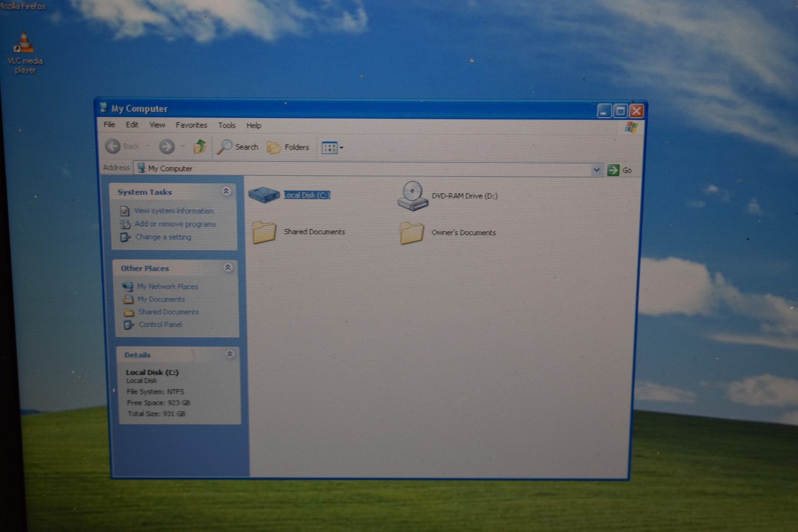Click the Control Panel icon in sidebar
The height and width of the screenshot is (532, 798).
pos(129,325)
